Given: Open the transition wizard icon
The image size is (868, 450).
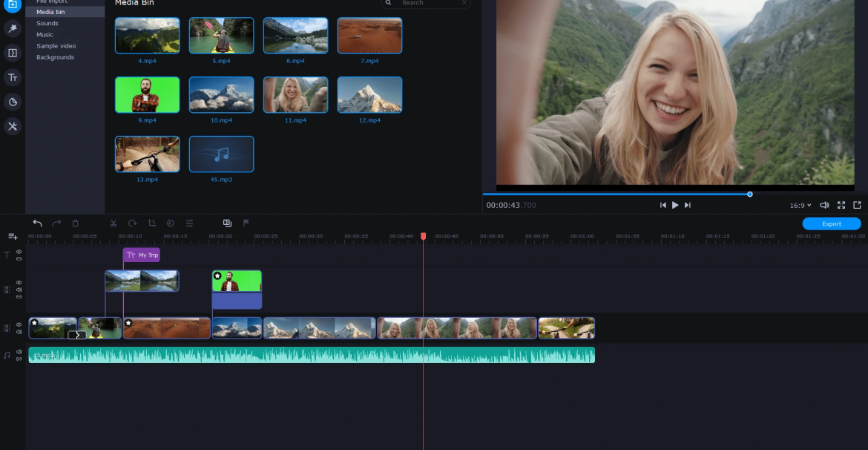Looking at the screenshot, I should [x=227, y=224].
